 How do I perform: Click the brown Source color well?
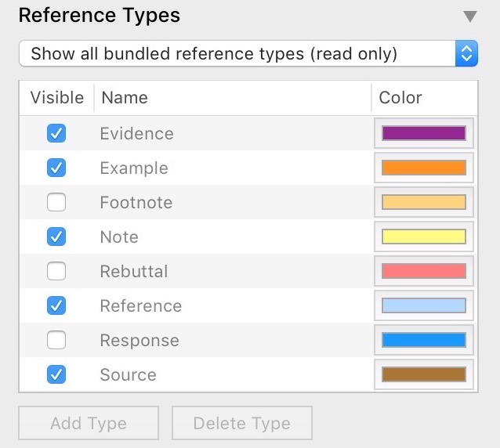pos(424,374)
